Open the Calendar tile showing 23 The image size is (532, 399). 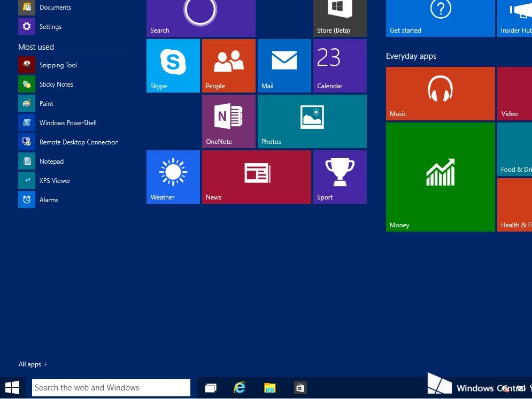point(340,66)
